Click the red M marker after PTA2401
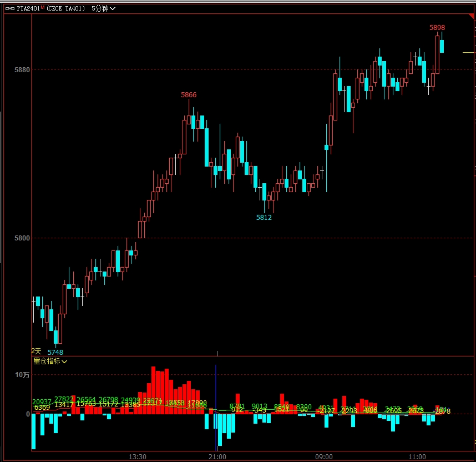 click(x=42, y=7)
